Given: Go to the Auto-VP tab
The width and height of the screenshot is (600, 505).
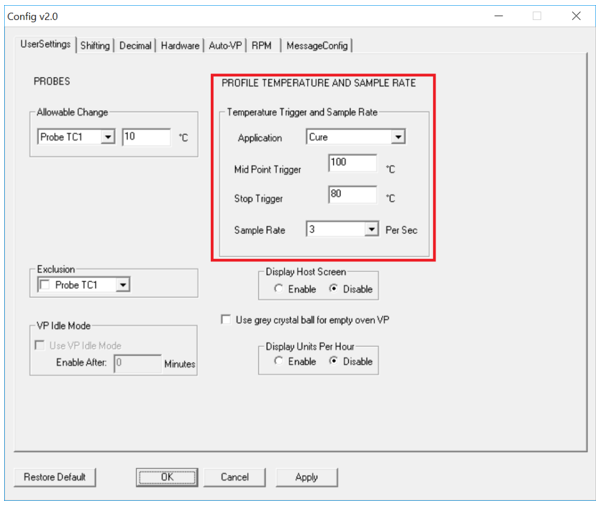Looking at the screenshot, I should 225,45.
